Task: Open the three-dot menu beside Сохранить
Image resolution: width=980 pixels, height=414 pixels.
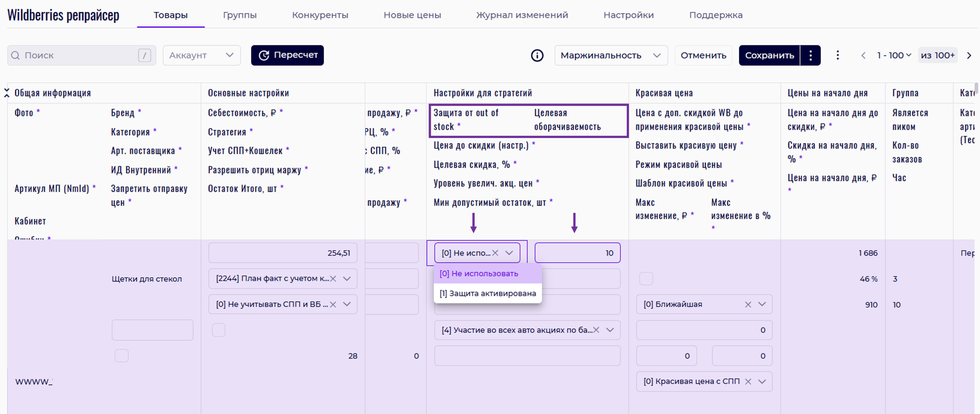Action: click(x=810, y=56)
